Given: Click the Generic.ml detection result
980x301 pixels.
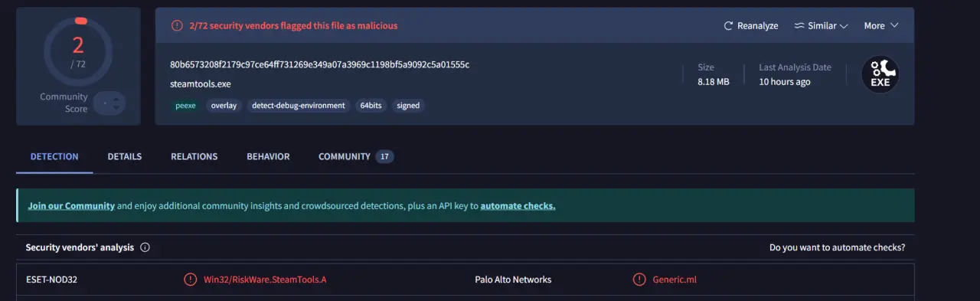Looking at the screenshot, I should click(675, 280).
